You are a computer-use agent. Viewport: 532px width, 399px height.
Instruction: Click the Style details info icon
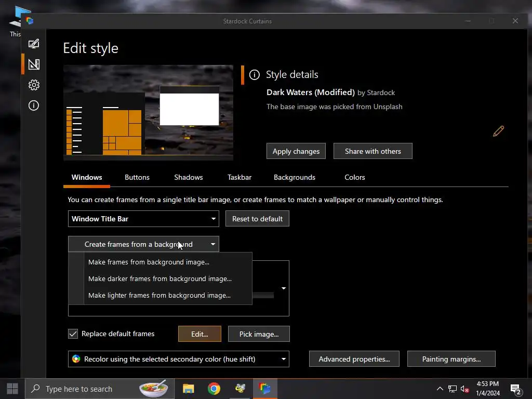point(255,75)
